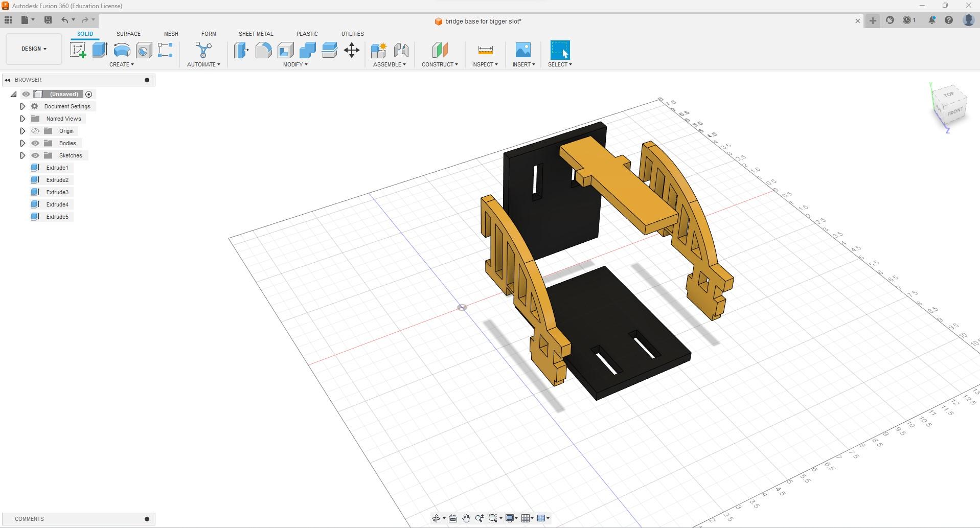980x528 pixels.
Task: Toggle visibility of the Origin folder
Action: pos(35,131)
